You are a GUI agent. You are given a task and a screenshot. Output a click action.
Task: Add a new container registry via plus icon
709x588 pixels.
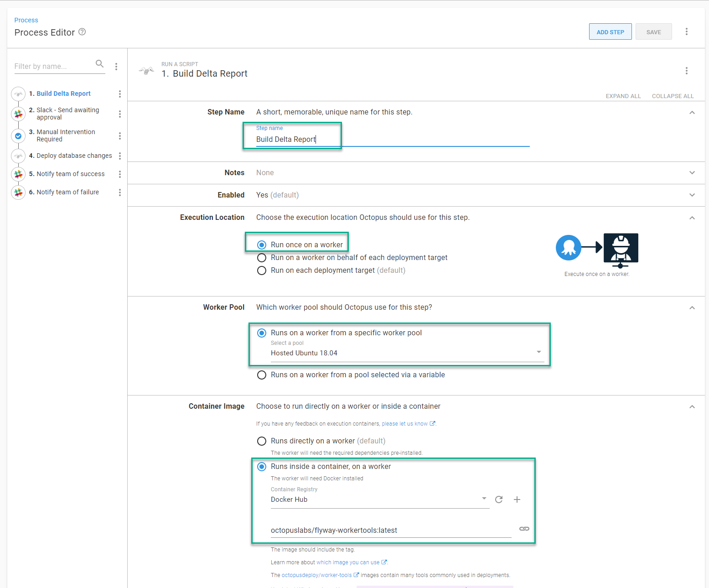517,500
